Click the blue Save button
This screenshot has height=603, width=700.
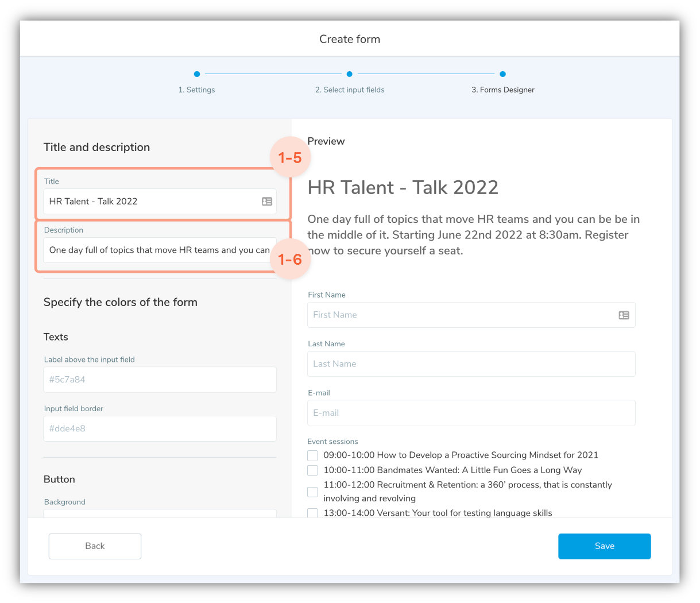(x=604, y=546)
